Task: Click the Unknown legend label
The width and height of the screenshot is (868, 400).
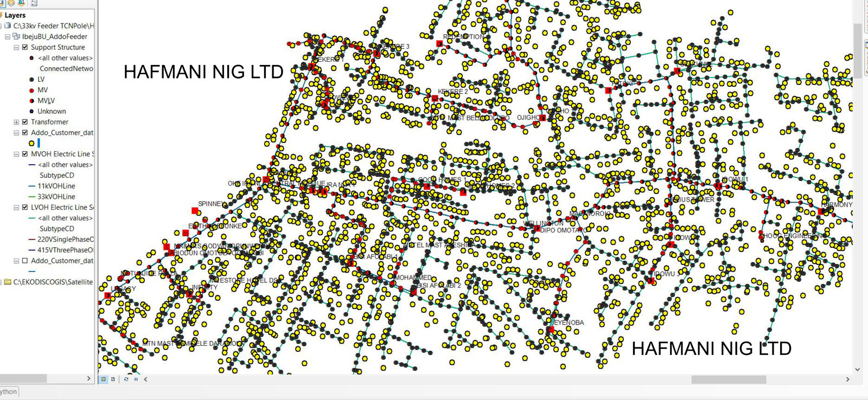Action: pos(52,111)
